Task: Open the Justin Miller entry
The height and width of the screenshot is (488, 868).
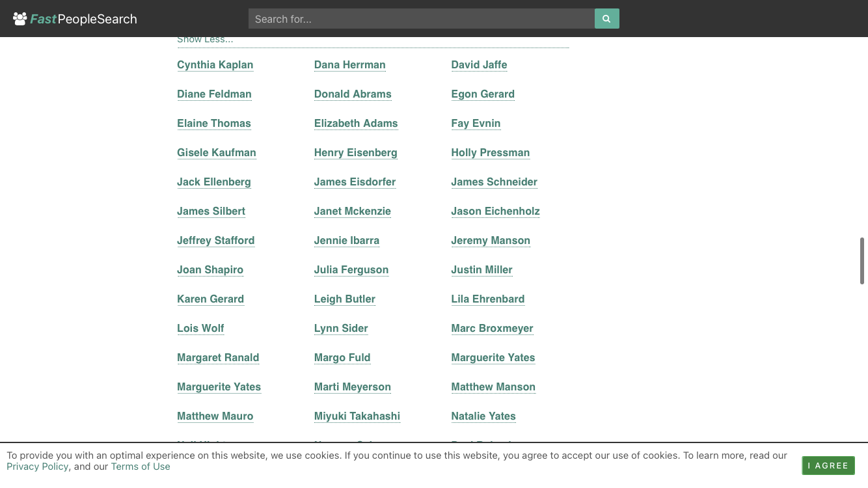Action: pyautogui.click(x=481, y=269)
